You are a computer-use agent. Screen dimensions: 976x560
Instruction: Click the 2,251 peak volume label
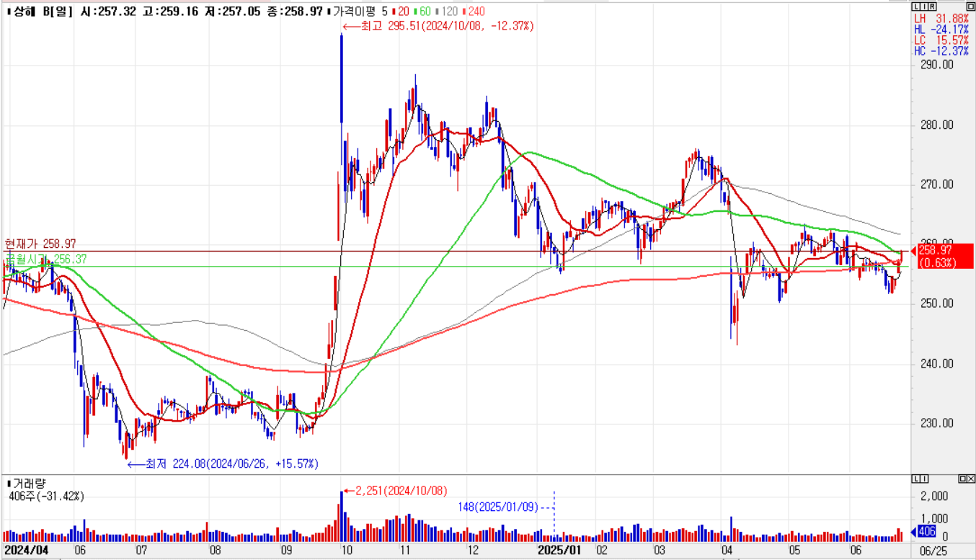396,491
